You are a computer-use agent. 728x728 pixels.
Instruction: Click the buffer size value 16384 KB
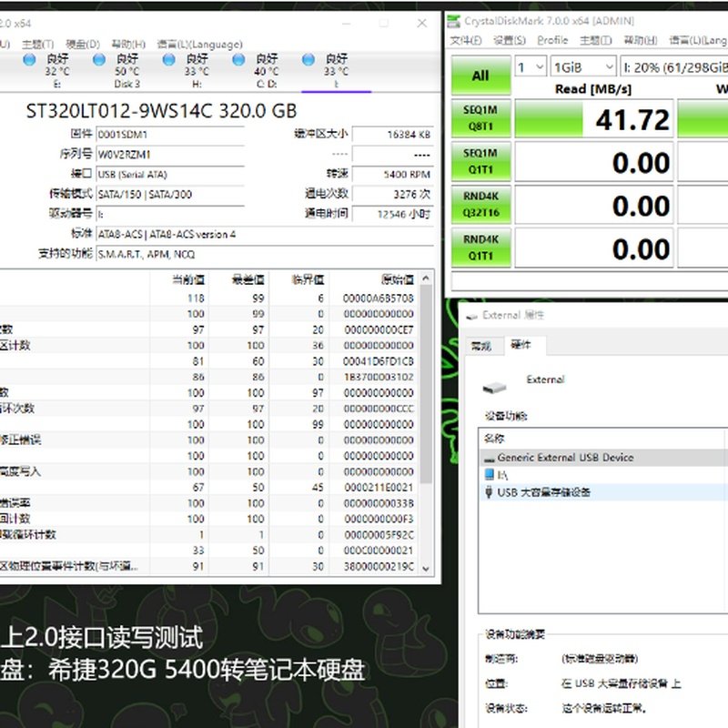tap(393, 135)
